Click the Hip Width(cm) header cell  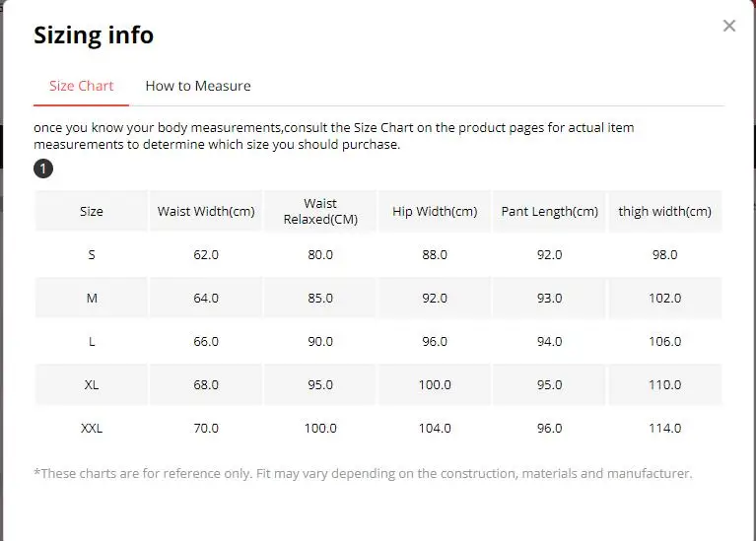(435, 211)
